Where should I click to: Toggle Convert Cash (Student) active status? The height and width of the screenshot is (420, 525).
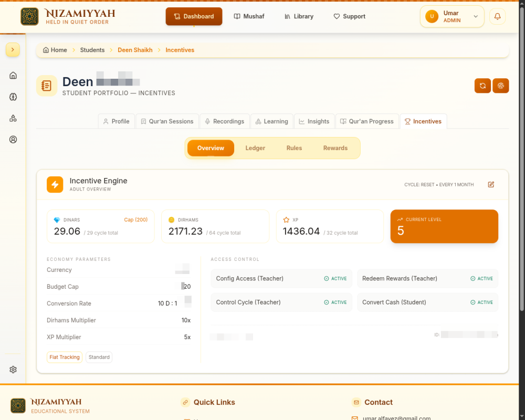click(x=481, y=302)
